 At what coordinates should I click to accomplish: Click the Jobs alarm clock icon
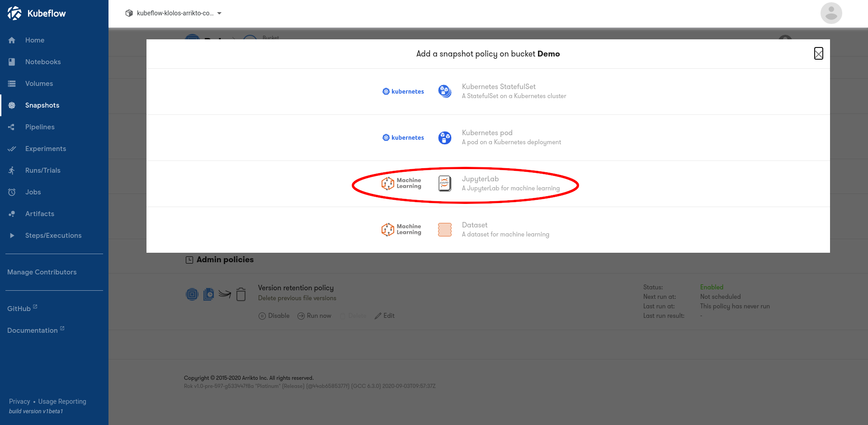[12, 192]
